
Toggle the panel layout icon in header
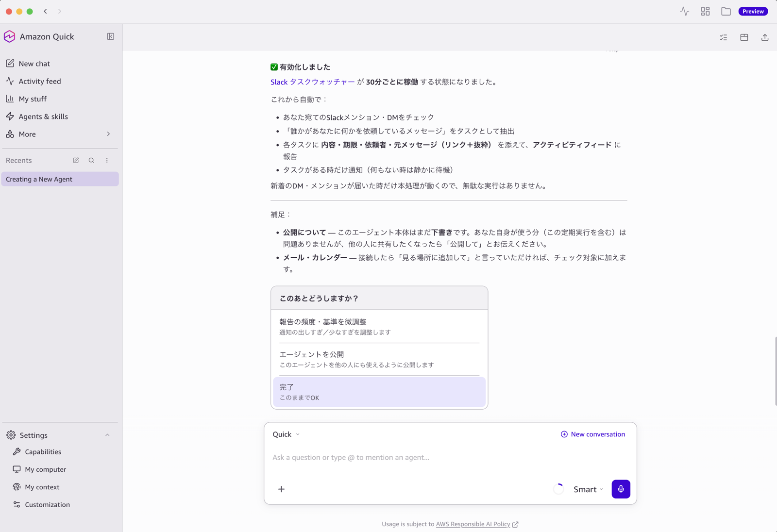[744, 37]
